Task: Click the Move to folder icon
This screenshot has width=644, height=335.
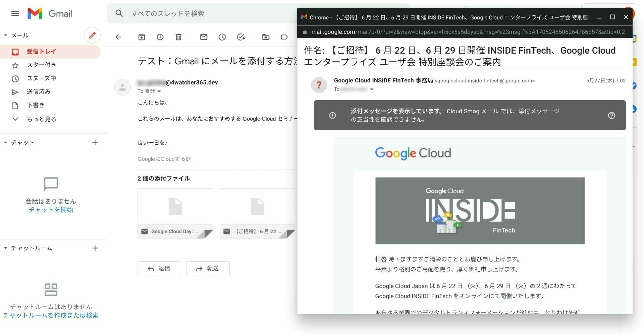Action: pyautogui.click(x=266, y=37)
